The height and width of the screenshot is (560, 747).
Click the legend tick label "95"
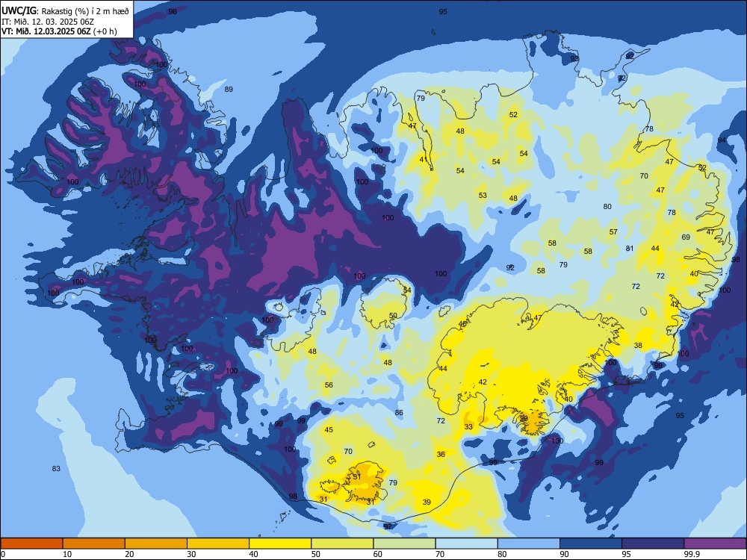point(626,554)
